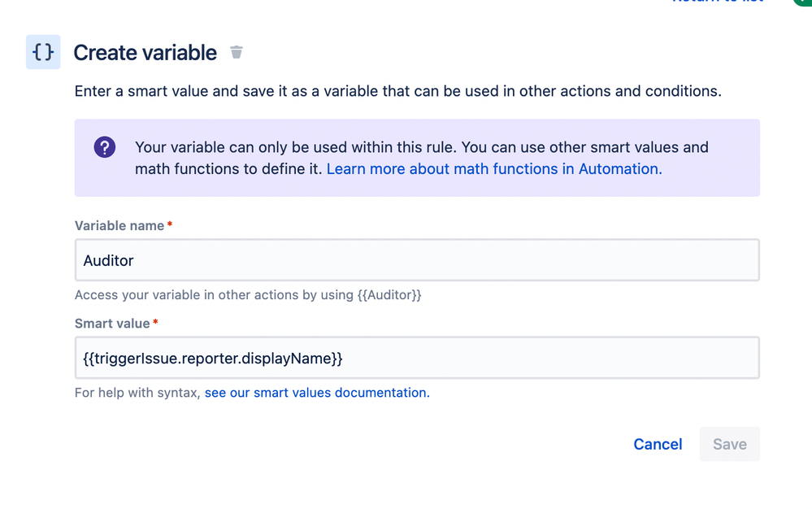Open the 'Learn more about math functions in Automation' link

[494, 169]
